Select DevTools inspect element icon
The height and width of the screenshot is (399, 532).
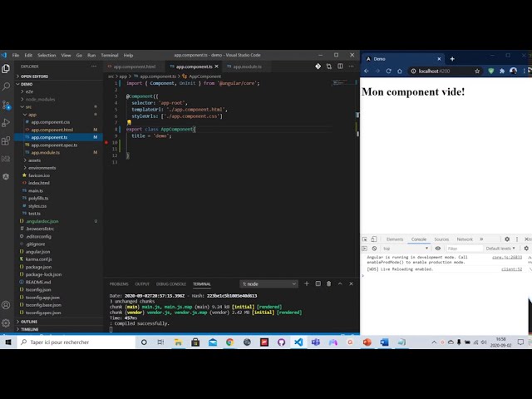[365, 239]
